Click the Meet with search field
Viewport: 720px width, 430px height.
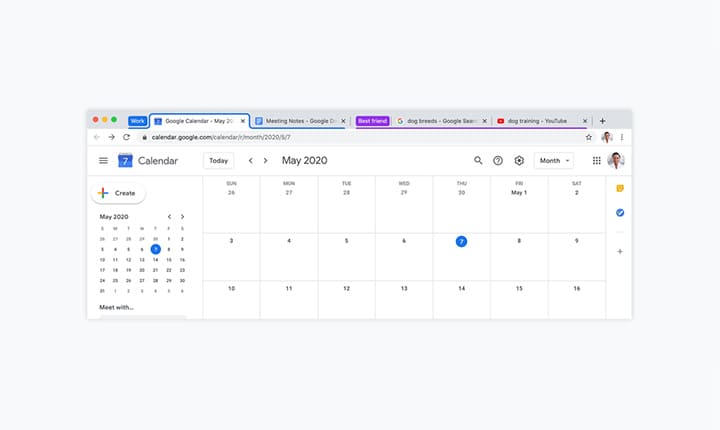142,317
